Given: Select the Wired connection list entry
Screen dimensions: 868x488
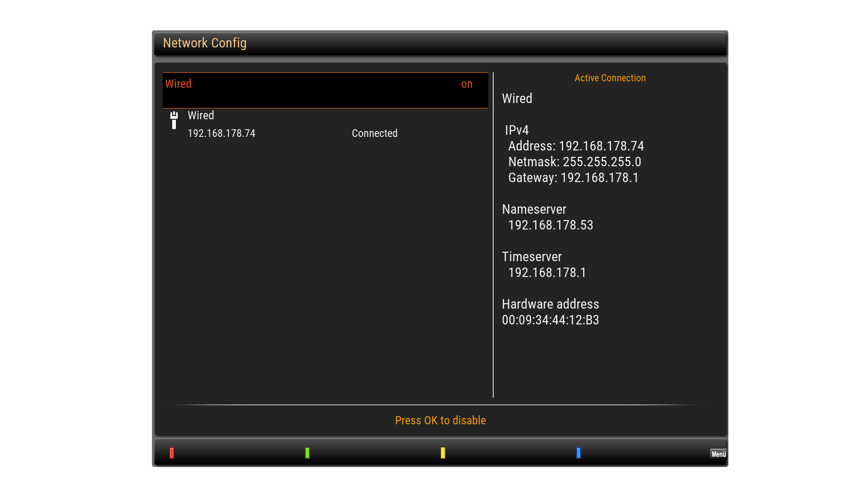Looking at the screenshot, I should (201, 116).
